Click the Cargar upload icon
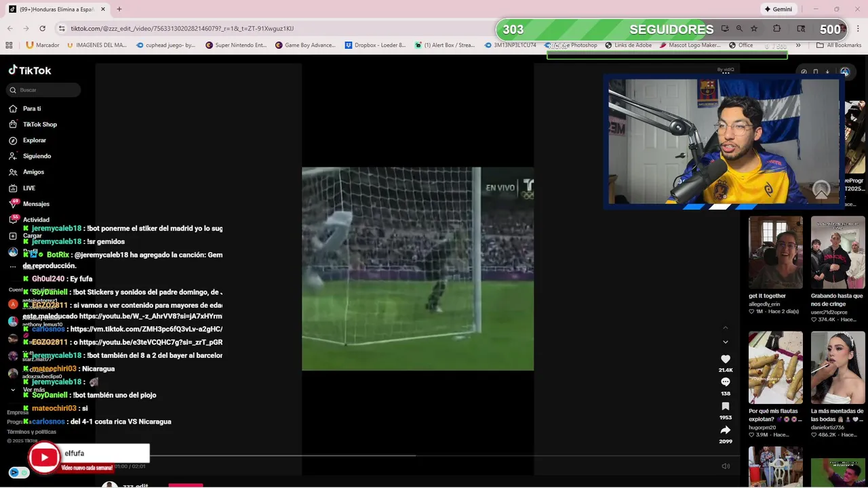The image size is (868, 488). point(13,236)
